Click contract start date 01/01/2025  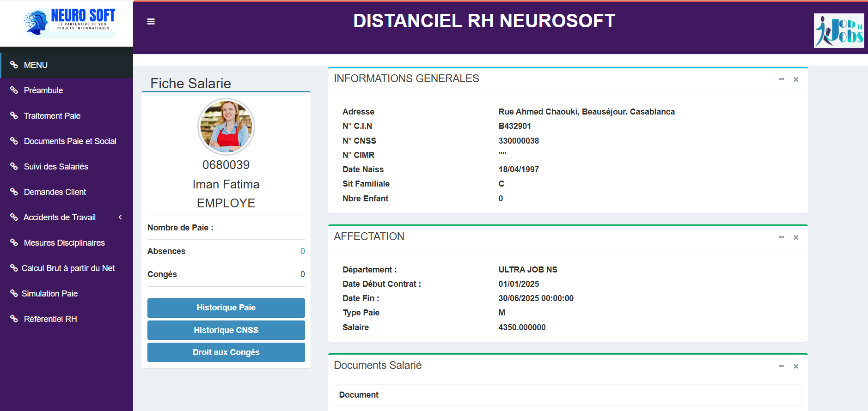click(x=519, y=284)
